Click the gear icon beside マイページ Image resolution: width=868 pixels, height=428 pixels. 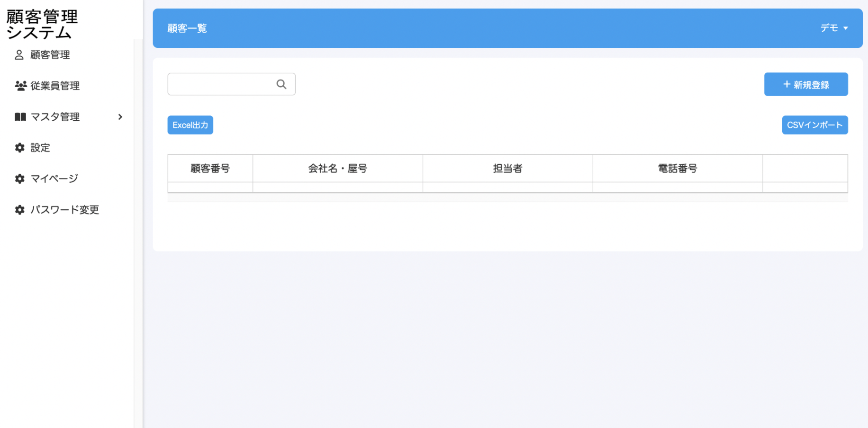point(20,178)
